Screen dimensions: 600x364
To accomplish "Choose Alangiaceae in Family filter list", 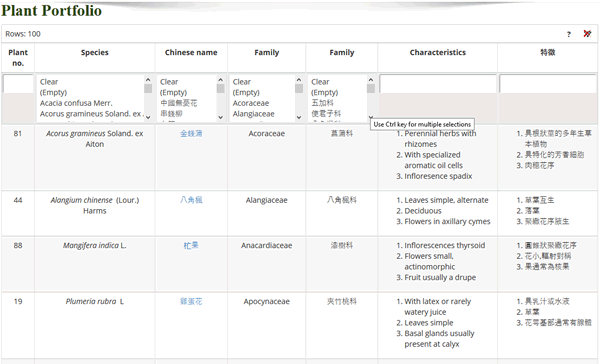I will (253, 114).
